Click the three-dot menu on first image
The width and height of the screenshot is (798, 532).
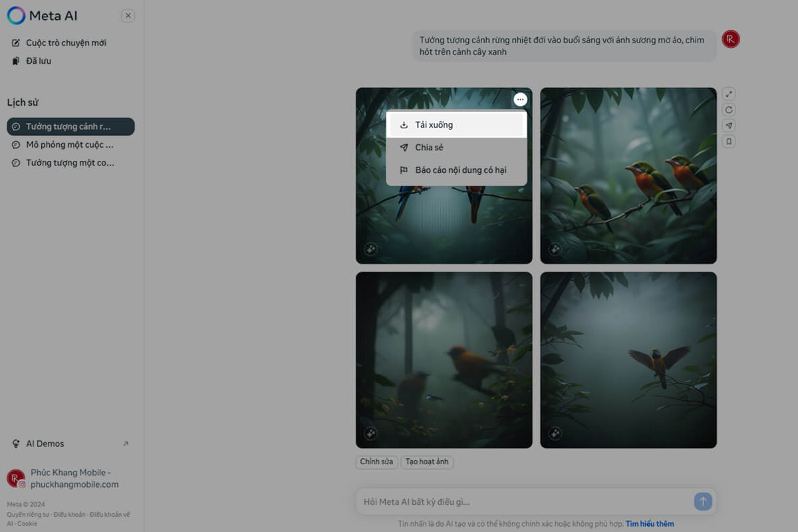tap(520, 100)
